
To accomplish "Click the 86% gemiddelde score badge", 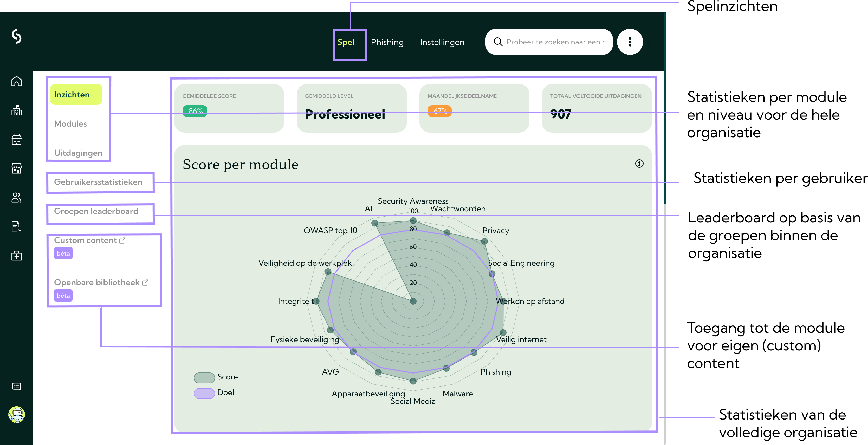I will point(195,111).
